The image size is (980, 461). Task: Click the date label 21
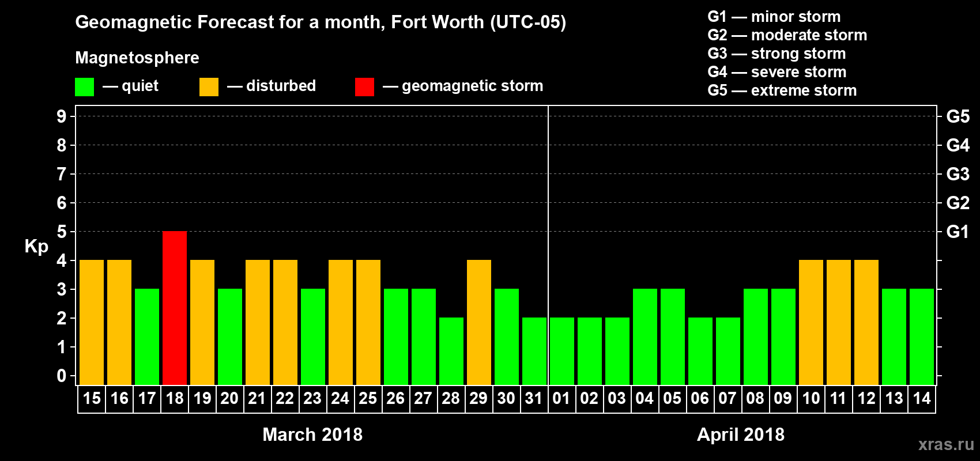(x=258, y=399)
